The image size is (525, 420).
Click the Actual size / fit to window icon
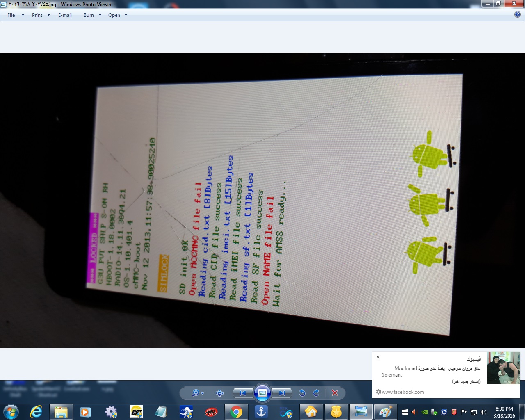click(x=220, y=393)
